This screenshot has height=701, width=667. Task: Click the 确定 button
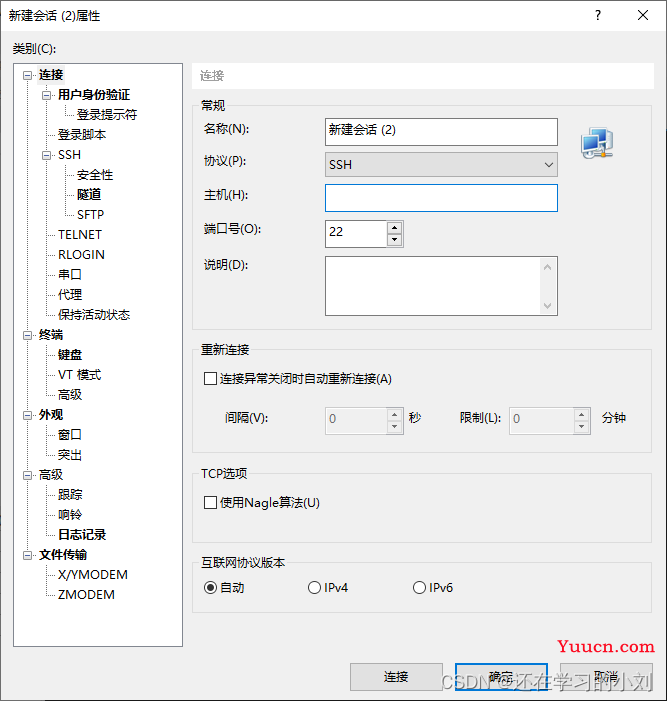(x=501, y=677)
